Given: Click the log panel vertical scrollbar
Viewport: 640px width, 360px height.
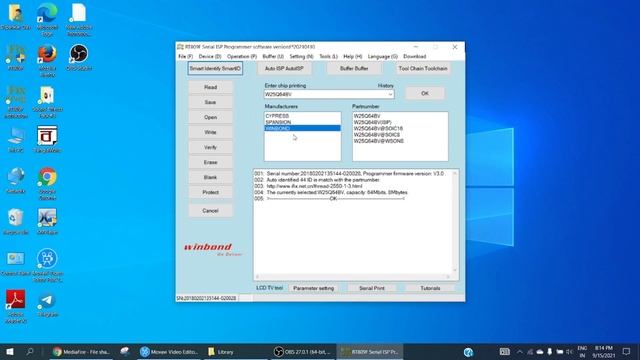Looking at the screenshot, I should click(x=455, y=222).
